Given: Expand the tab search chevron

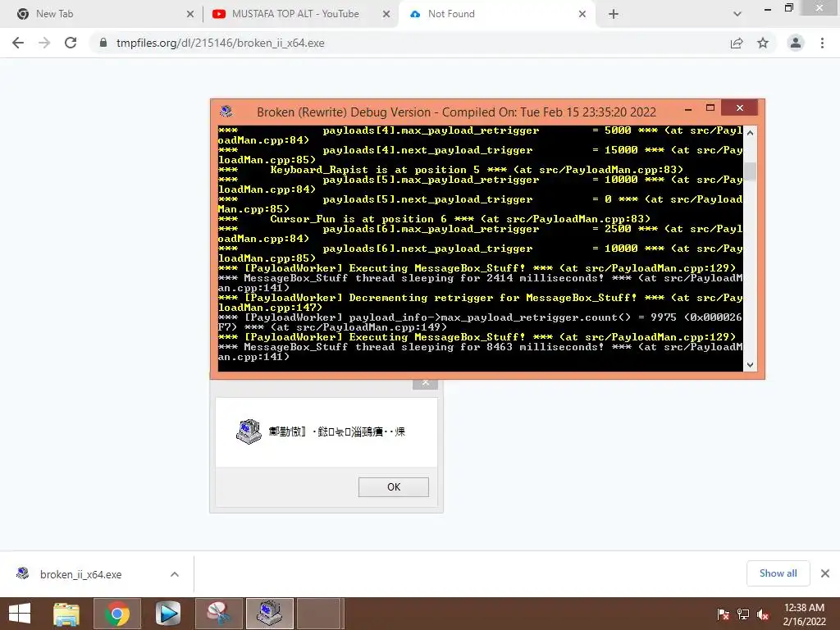Looking at the screenshot, I should pyautogui.click(x=737, y=14).
